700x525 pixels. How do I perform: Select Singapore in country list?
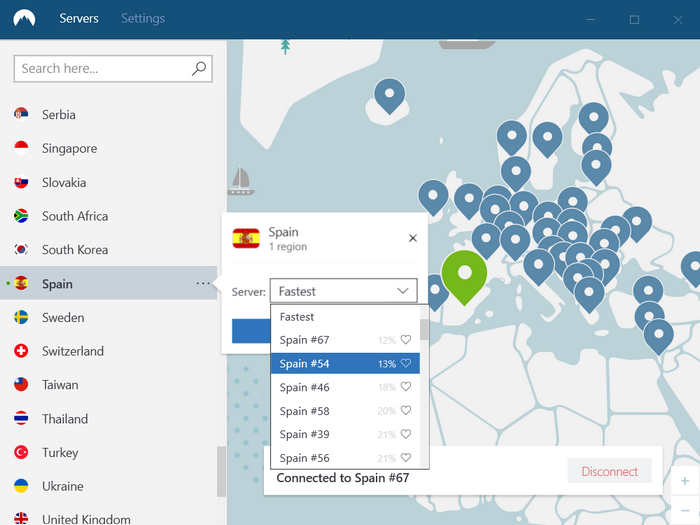tap(108, 148)
